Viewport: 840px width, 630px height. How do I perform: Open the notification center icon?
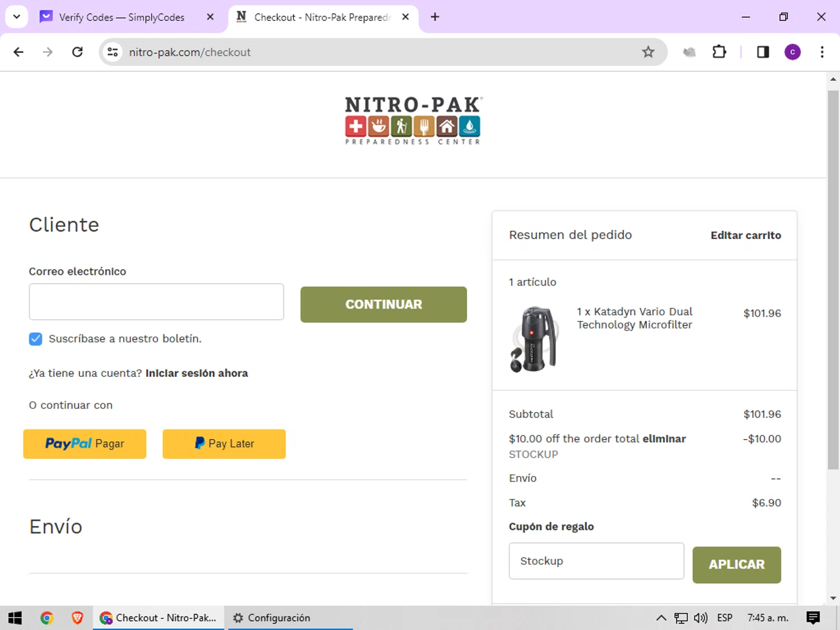[x=813, y=618]
